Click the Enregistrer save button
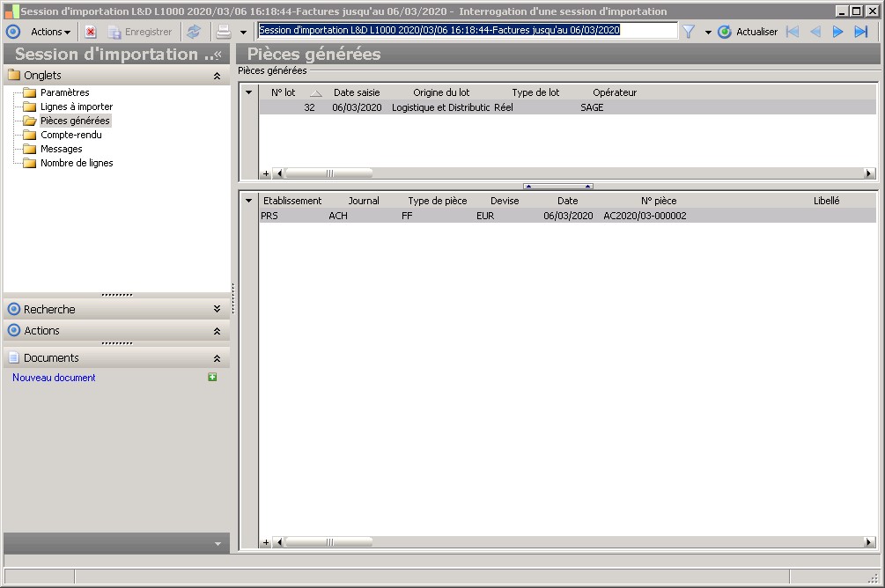Viewport: 885px width, 588px height. point(141,33)
